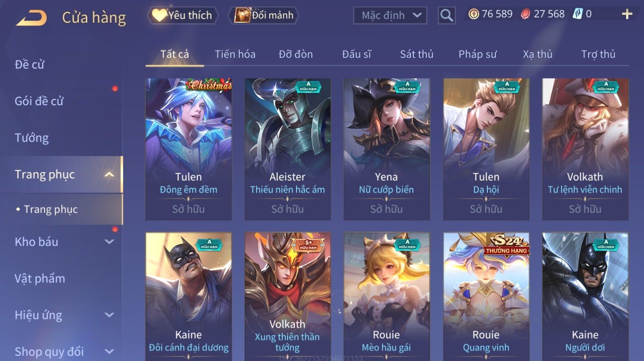644x361 pixels.
Task: Open Yêu thích favorites heart
Action: click(183, 15)
